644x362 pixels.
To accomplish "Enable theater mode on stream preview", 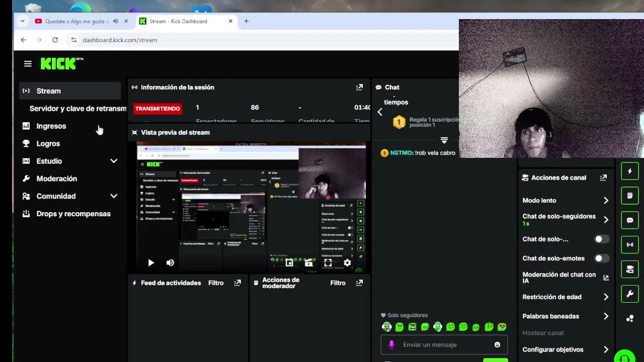I will point(308,262).
